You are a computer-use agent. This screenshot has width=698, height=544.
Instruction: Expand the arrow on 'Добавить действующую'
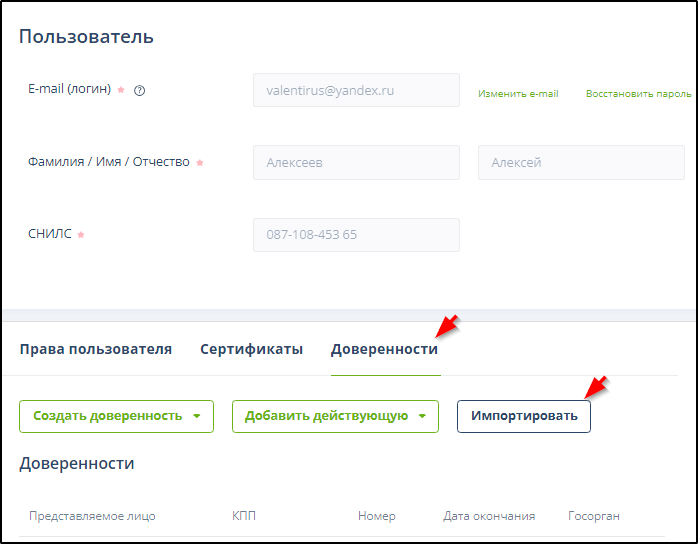click(422, 416)
